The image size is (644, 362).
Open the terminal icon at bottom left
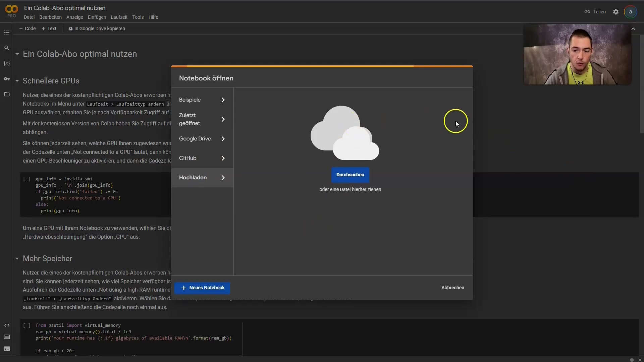(x=7, y=349)
